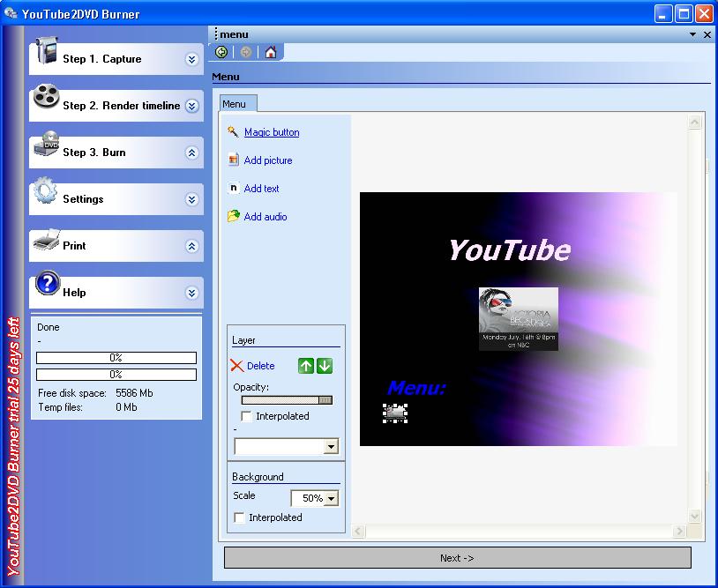Toggle the Background Interpolated checkbox
718x588 pixels.
point(239,517)
